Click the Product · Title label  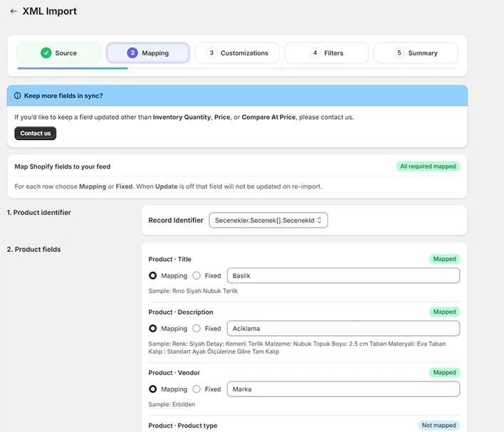click(169, 259)
